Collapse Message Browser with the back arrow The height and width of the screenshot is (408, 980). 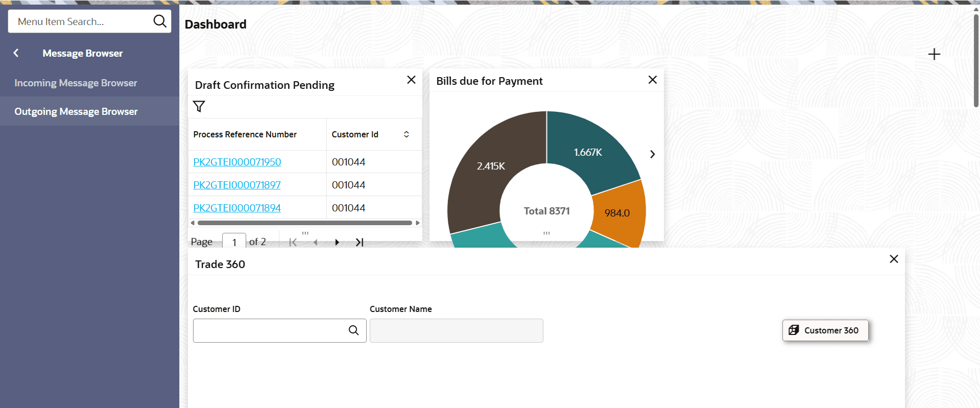coord(16,53)
